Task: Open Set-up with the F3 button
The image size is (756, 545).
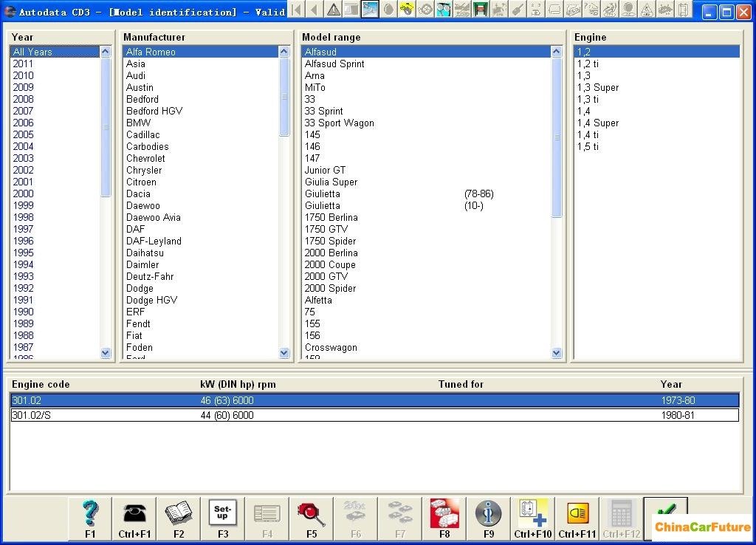Action: click(223, 518)
